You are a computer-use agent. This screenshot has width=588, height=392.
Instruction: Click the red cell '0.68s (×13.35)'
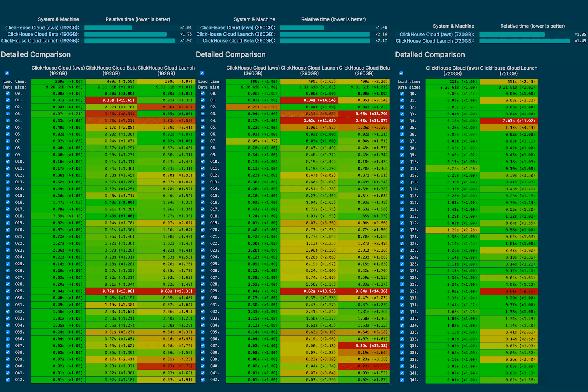tap(166, 291)
